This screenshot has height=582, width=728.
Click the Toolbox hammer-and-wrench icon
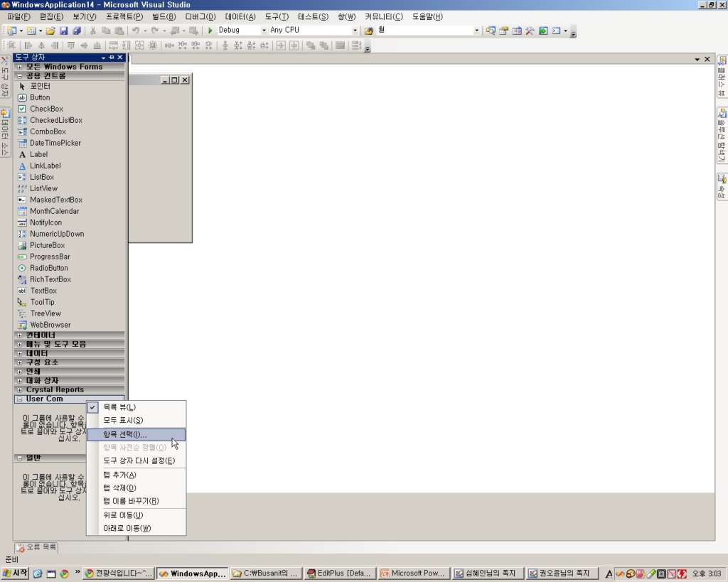point(530,31)
